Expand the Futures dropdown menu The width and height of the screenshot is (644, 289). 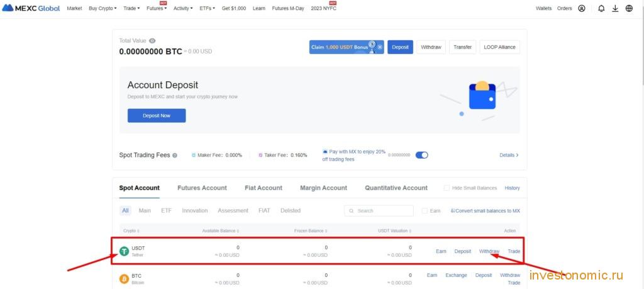pyautogui.click(x=157, y=8)
